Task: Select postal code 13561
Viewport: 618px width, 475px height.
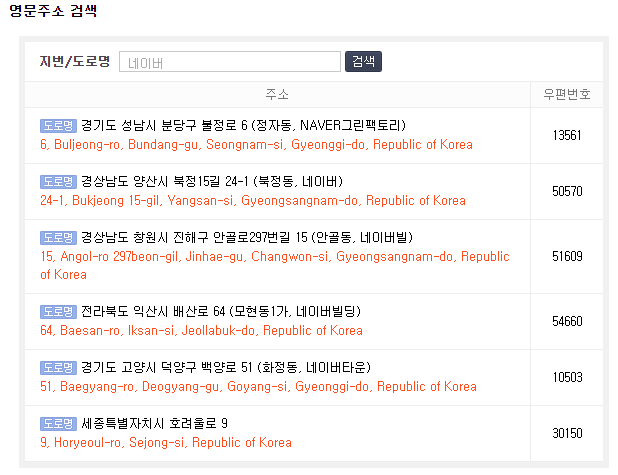Action: (567, 136)
